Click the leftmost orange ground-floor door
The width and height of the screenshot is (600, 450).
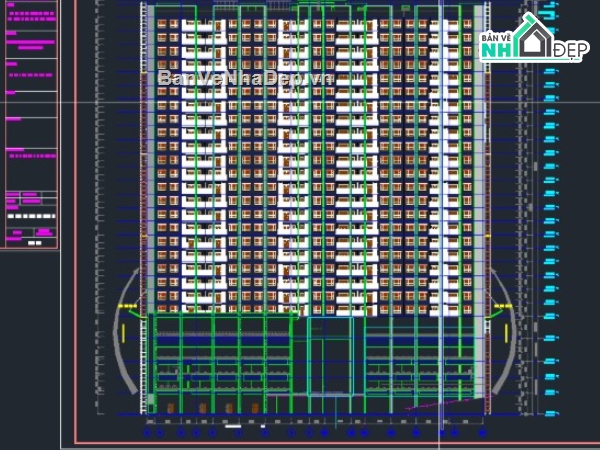point(171,408)
